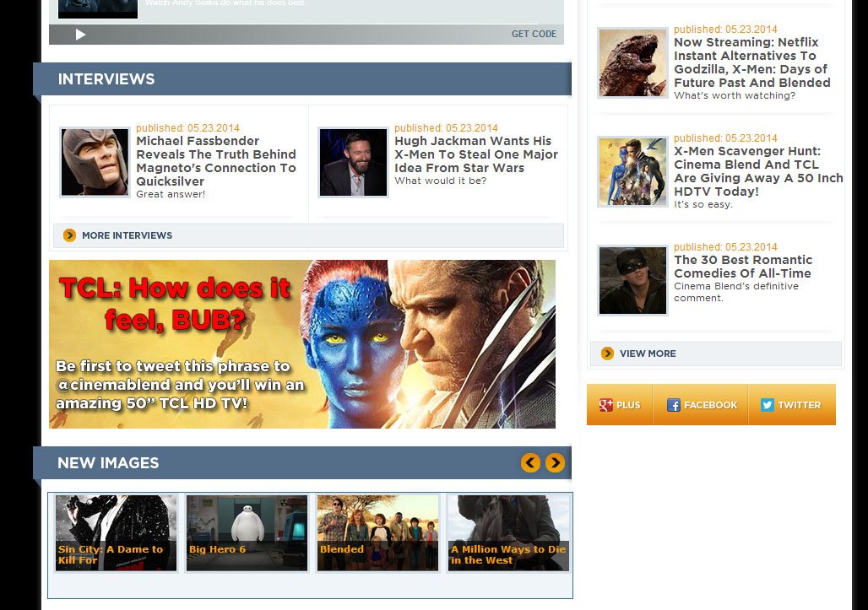Click the Facebook logo icon

click(673, 405)
